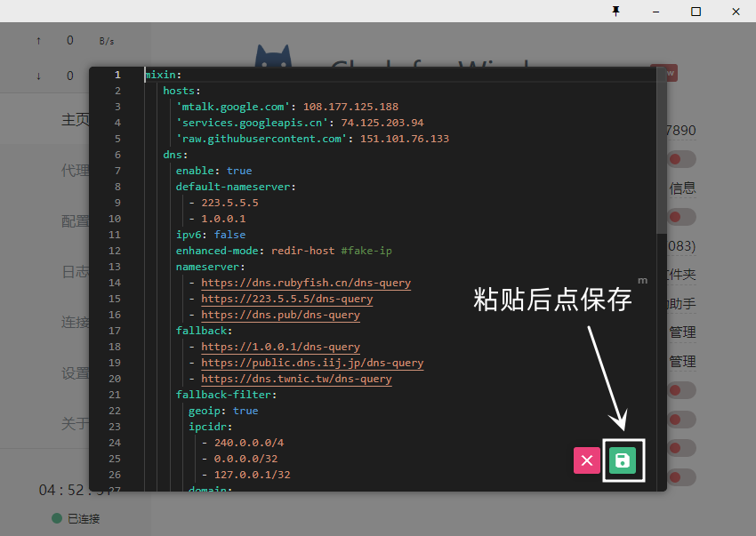Save the mixin config with the green save icon
The image size is (756, 536).
tap(623, 460)
